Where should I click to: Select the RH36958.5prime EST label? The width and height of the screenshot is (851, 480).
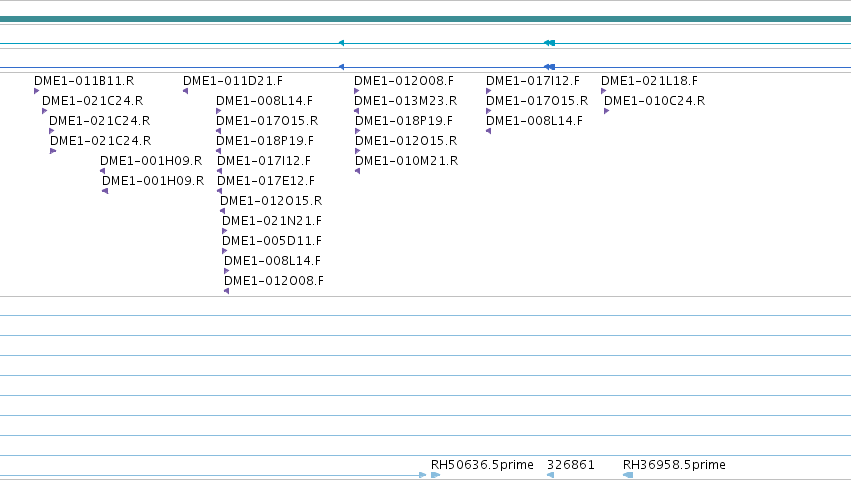pos(674,465)
